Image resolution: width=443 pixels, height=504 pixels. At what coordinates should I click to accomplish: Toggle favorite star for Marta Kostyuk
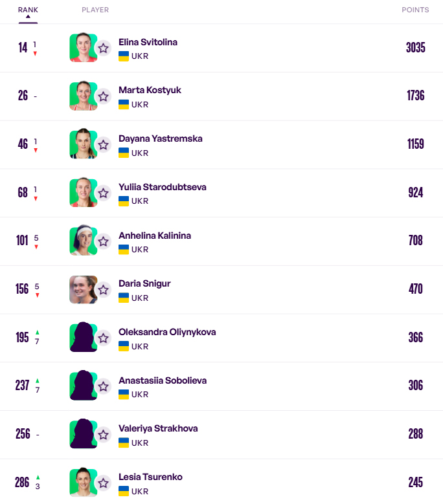[x=103, y=96]
